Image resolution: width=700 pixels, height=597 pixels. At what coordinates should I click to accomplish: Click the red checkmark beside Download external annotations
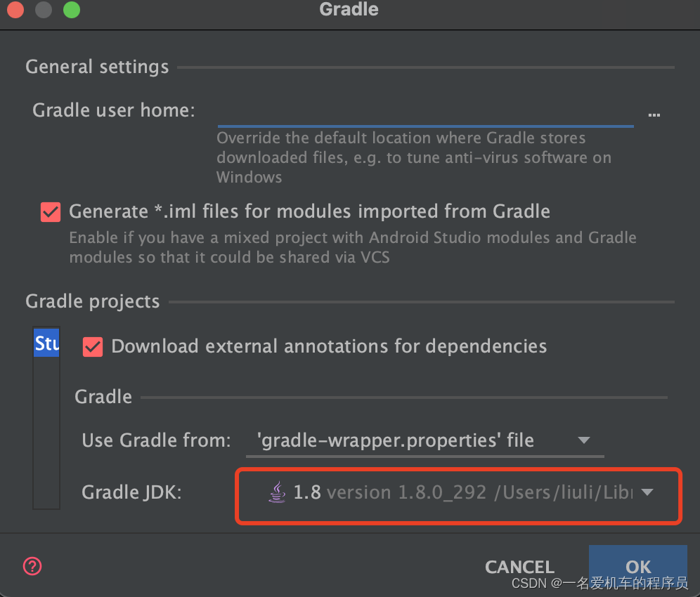(x=92, y=346)
